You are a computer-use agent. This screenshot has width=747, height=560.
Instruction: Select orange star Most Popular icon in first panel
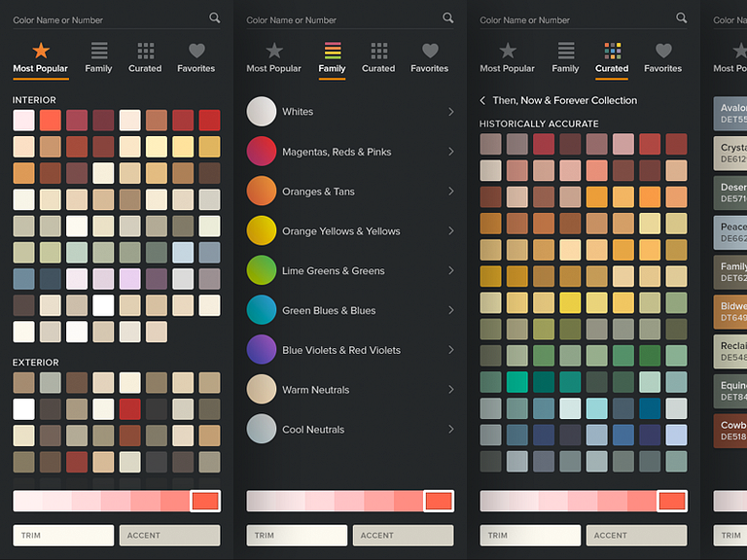click(41, 50)
